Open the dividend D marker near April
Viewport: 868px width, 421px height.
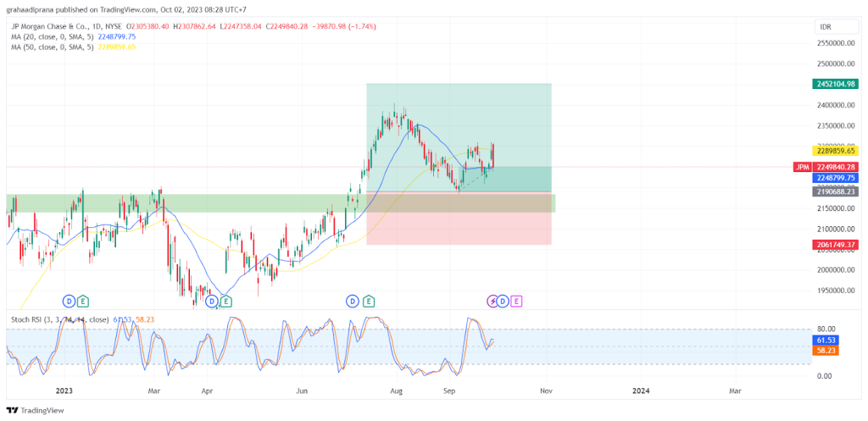212,301
